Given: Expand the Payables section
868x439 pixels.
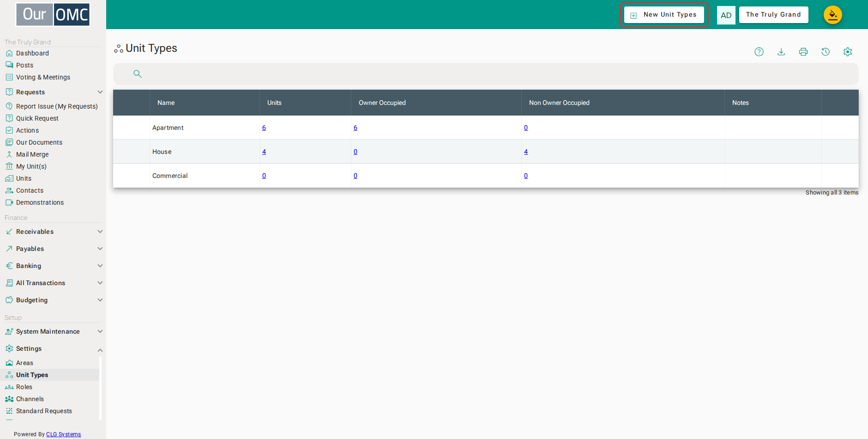Looking at the screenshot, I should tap(100, 249).
